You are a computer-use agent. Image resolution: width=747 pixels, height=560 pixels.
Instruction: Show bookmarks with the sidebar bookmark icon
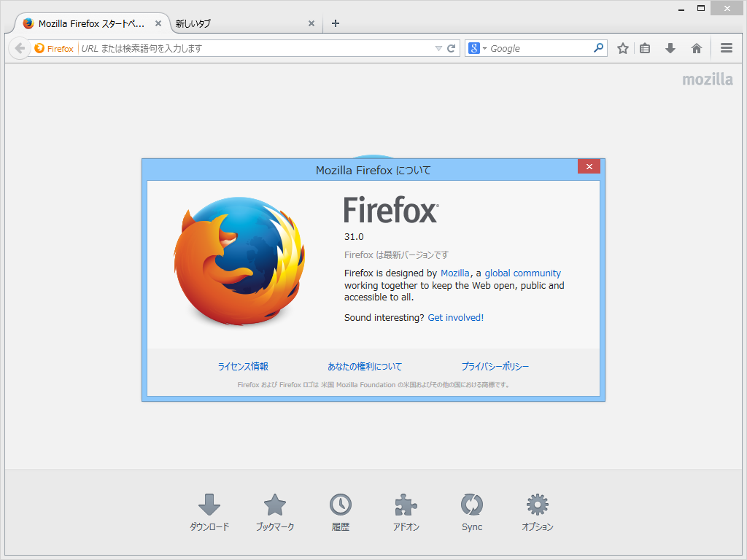[644, 47]
